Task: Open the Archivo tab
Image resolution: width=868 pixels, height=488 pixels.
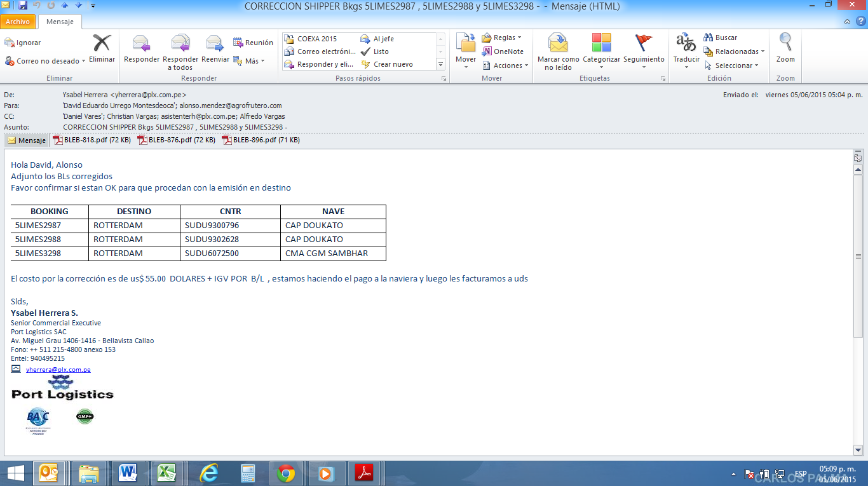Action: click(18, 22)
